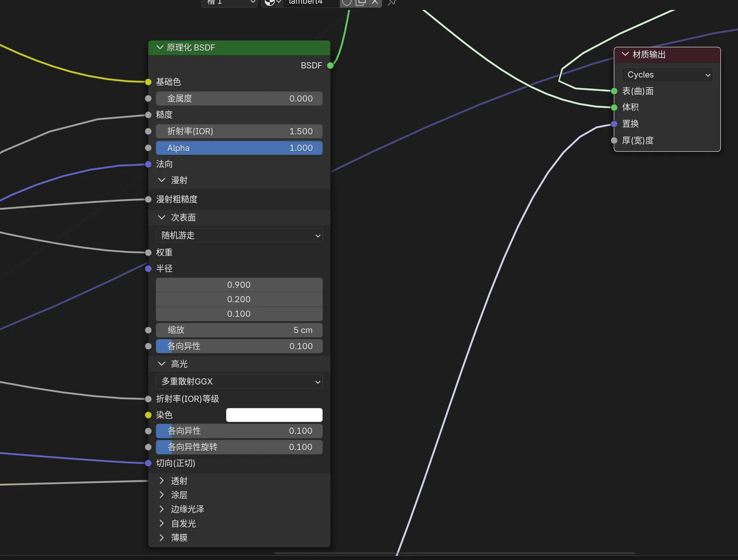Expand the 涂层 panel

point(161,495)
